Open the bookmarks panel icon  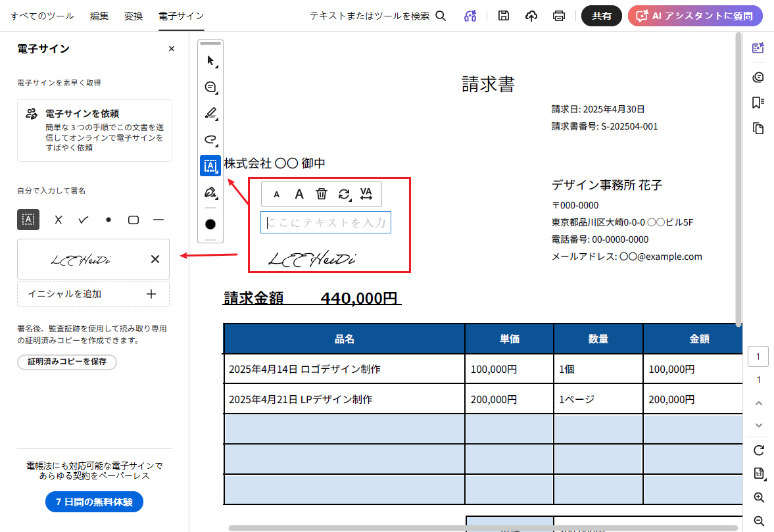[x=758, y=102]
